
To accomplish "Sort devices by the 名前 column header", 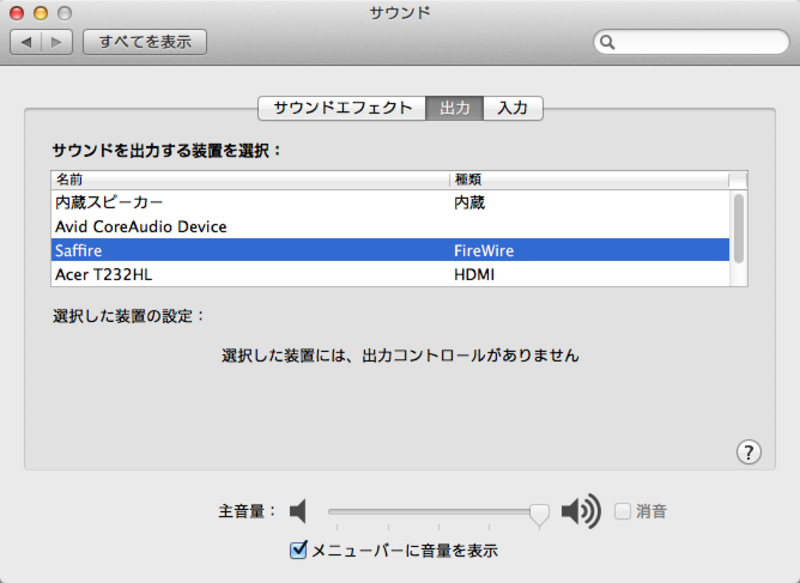I will coord(250,180).
